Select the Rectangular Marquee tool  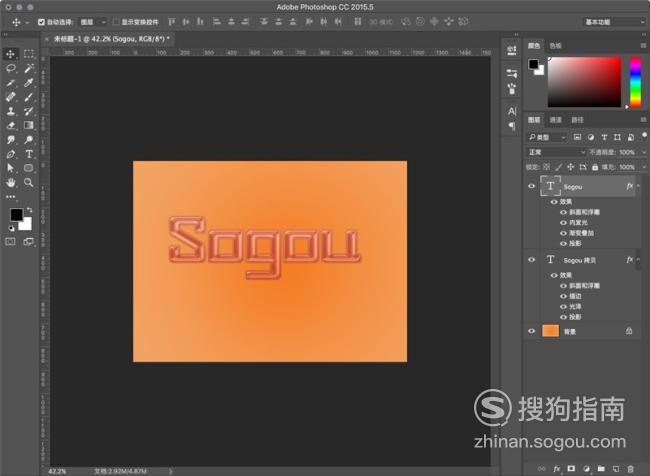coord(29,54)
